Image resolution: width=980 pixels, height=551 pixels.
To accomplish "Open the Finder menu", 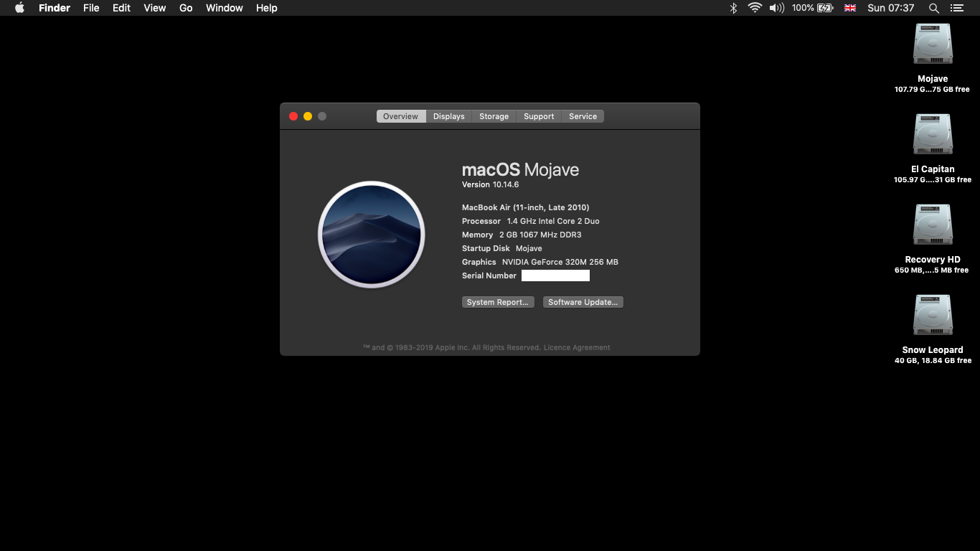I will 55,8.
